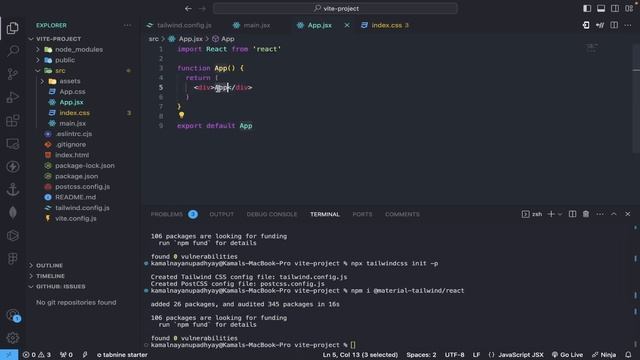Open the Explorer view in activity bar
Screen dimensions: 640x360
pyautogui.click(x=13, y=28)
